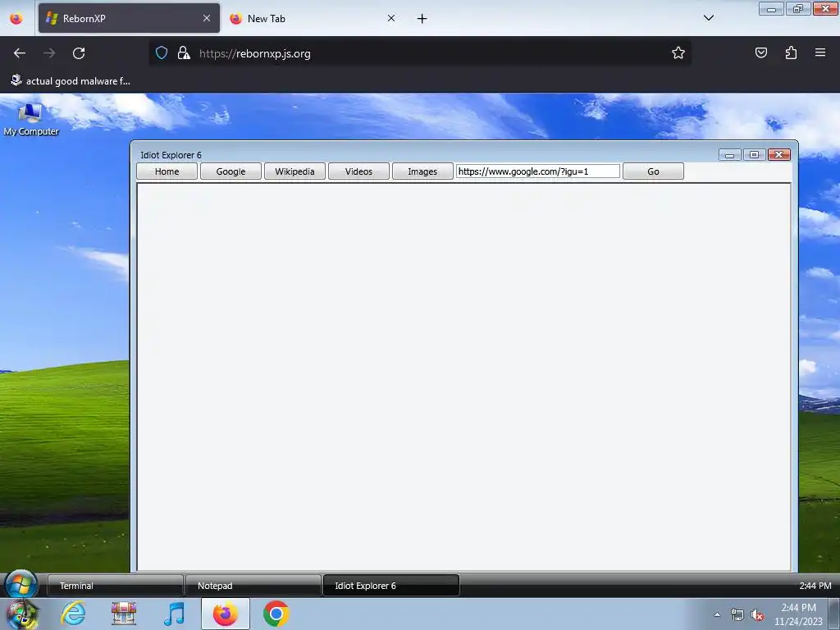Close the New Tab tab
Screen dimensions: 840x630
[x=391, y=18]
